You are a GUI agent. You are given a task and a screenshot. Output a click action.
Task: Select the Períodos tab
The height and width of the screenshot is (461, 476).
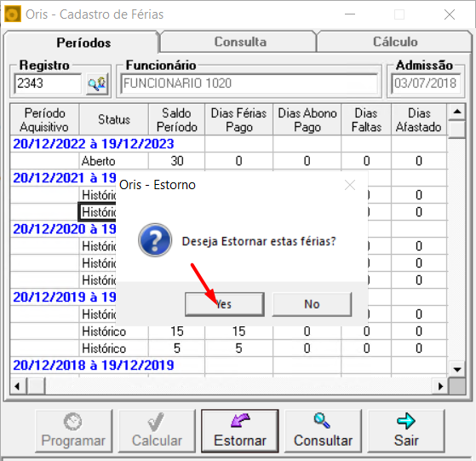coord(83,43)
